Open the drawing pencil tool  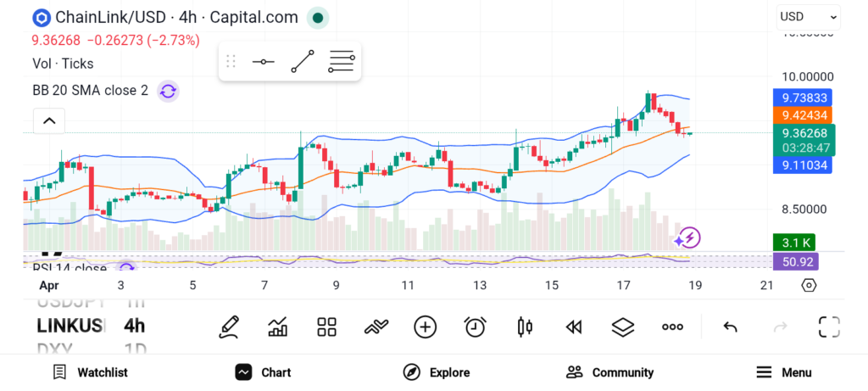pos(228,327)
